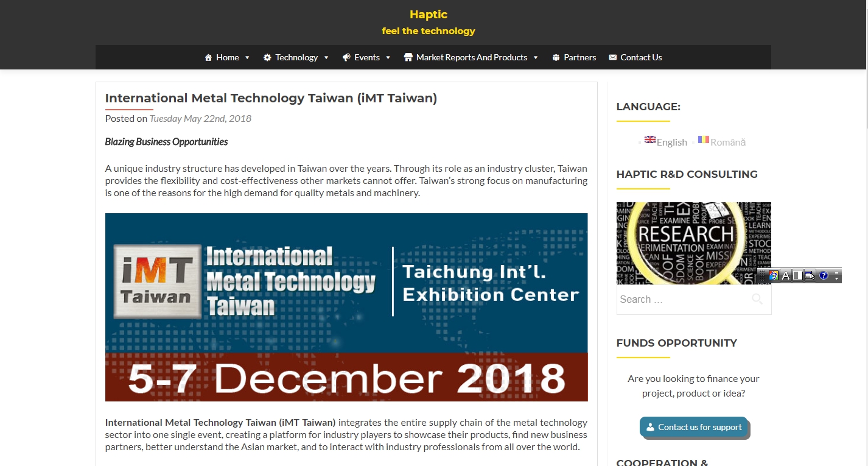
Task: Open the IME tool menu icon
Action: [810, 275]
